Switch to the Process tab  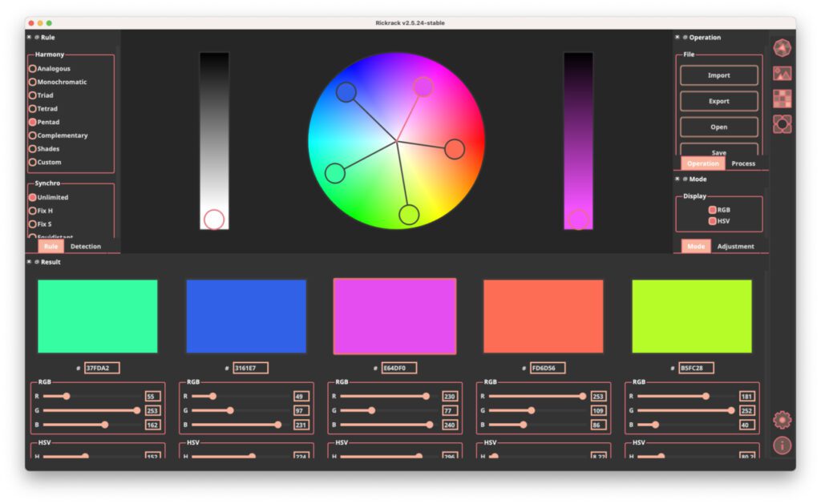(x=743, y=163)
